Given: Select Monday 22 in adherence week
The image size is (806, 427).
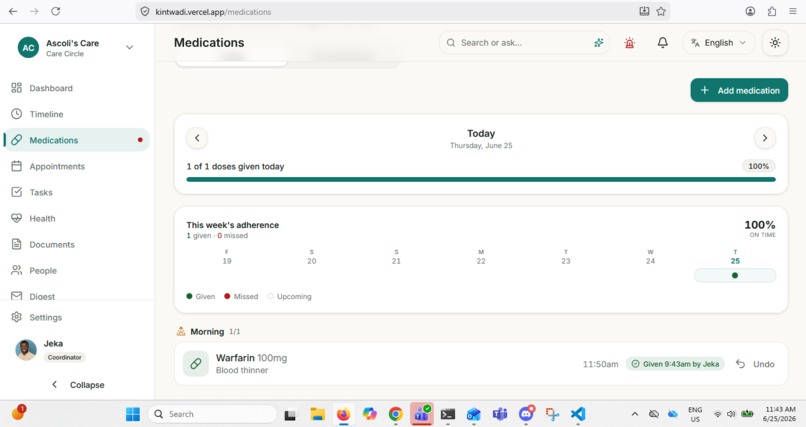Looking at the screenshot, I should click(481, 257).
